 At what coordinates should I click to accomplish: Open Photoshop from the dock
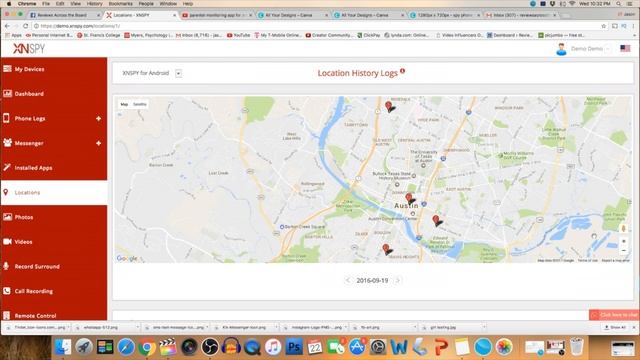click(294, 347)
